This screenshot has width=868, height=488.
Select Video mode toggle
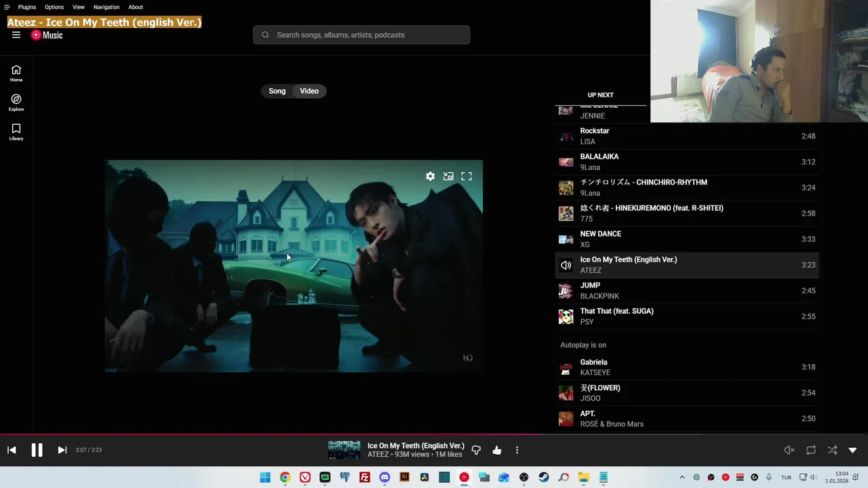point(309,91)
